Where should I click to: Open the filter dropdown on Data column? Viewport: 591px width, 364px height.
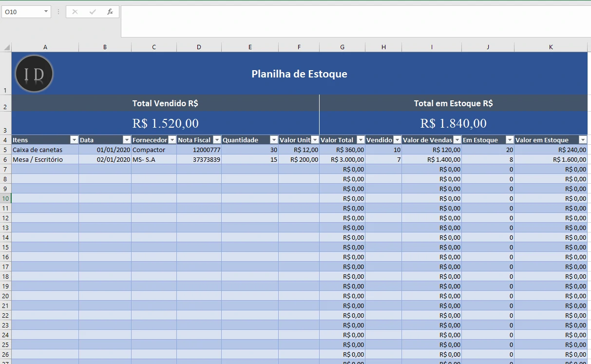click(x=127, y=140)
